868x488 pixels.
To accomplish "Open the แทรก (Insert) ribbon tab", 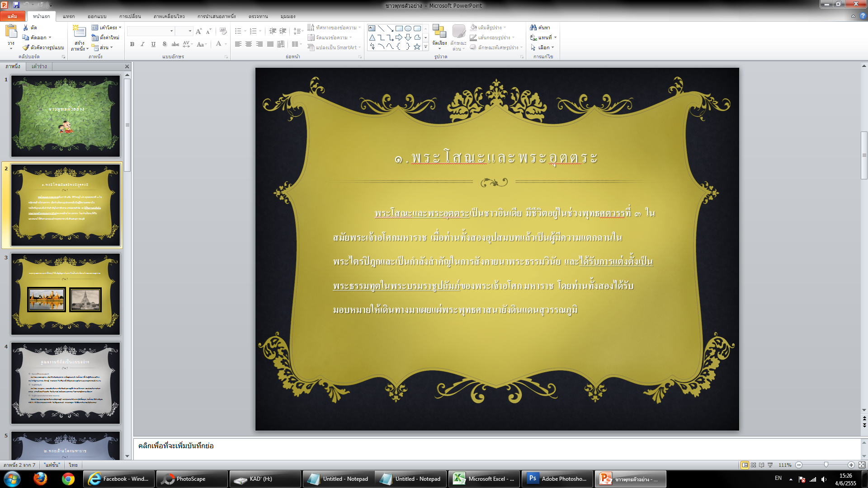I will coord(69,16).
